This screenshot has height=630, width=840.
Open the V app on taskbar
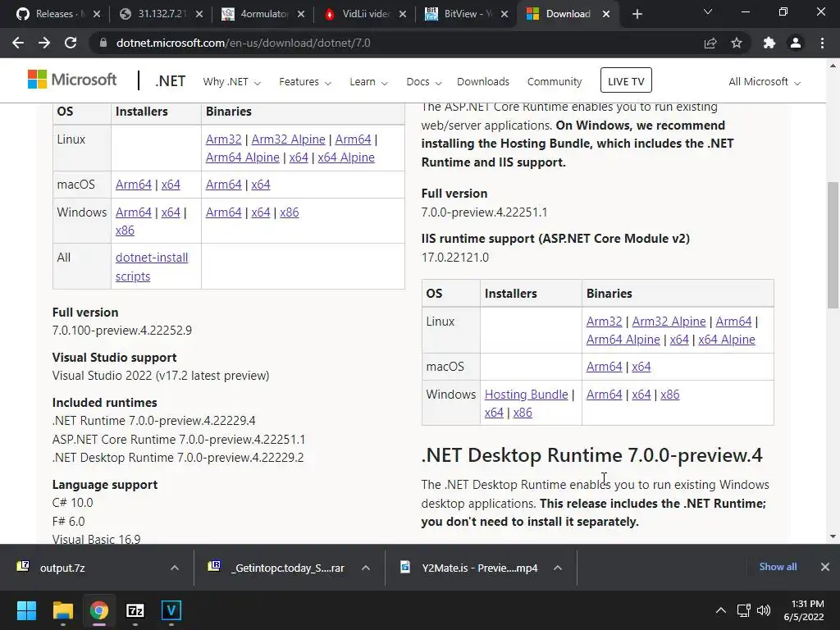(x=171, y=610)
